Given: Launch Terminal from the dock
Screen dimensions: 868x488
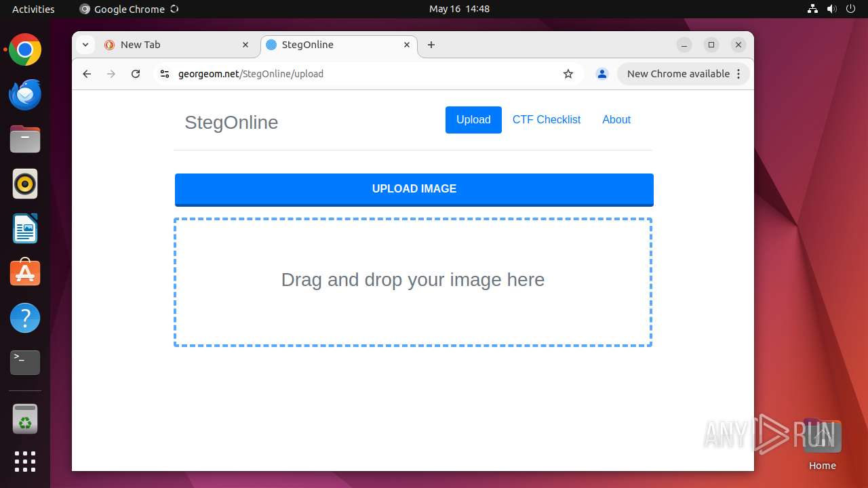Looking at the screenshot, I should pos(25,363).
